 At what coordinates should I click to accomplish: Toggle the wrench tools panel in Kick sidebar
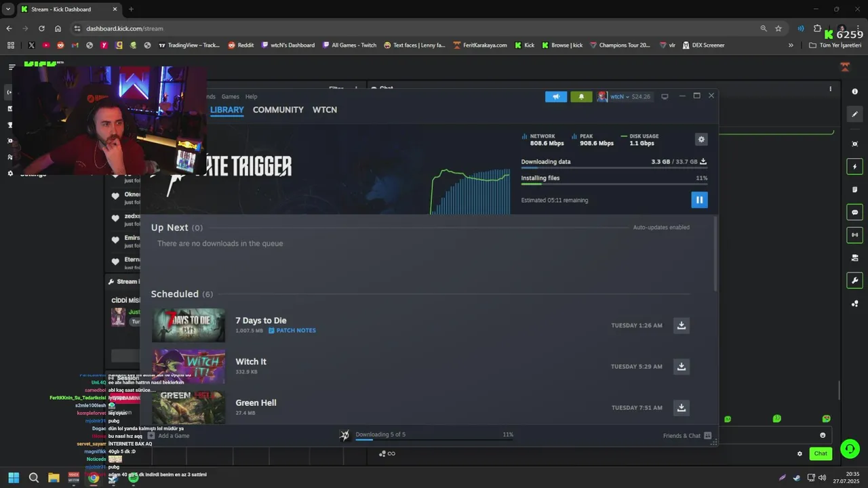[x=854, y=281]
